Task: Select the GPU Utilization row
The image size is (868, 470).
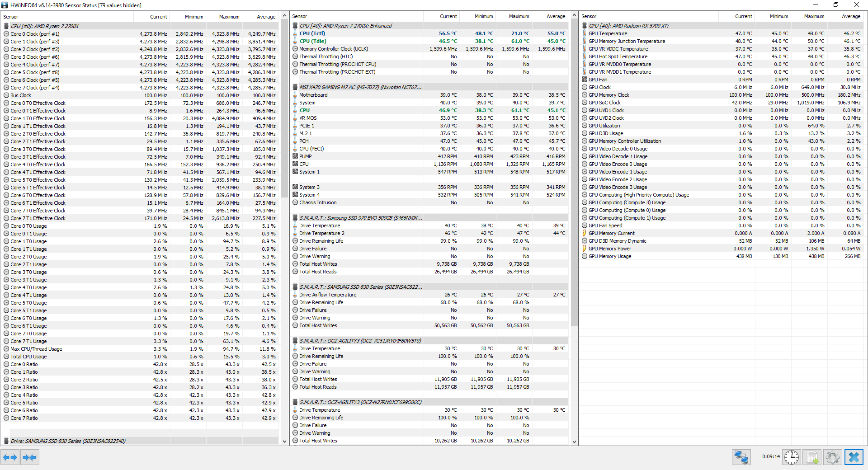Action: 722,126
